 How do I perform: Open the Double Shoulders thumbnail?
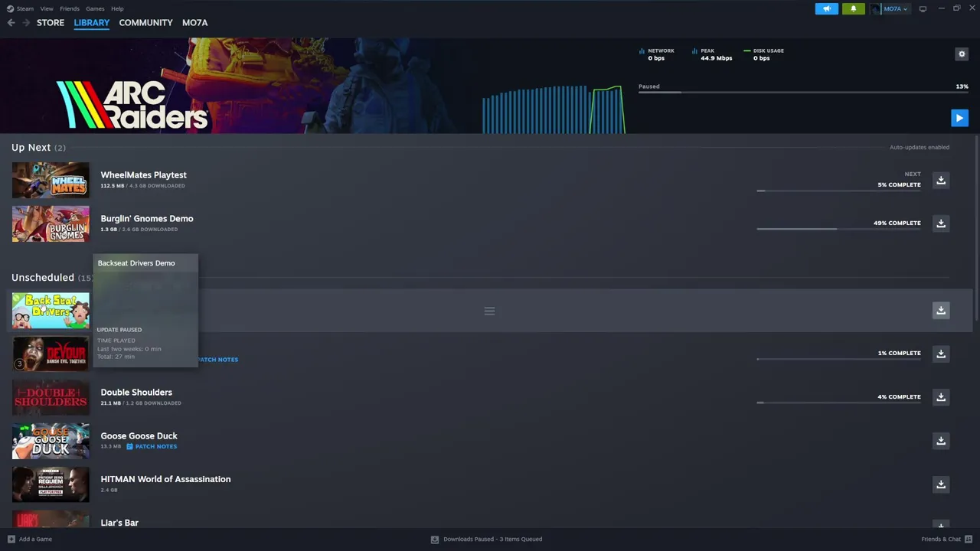tap(51, 397)
